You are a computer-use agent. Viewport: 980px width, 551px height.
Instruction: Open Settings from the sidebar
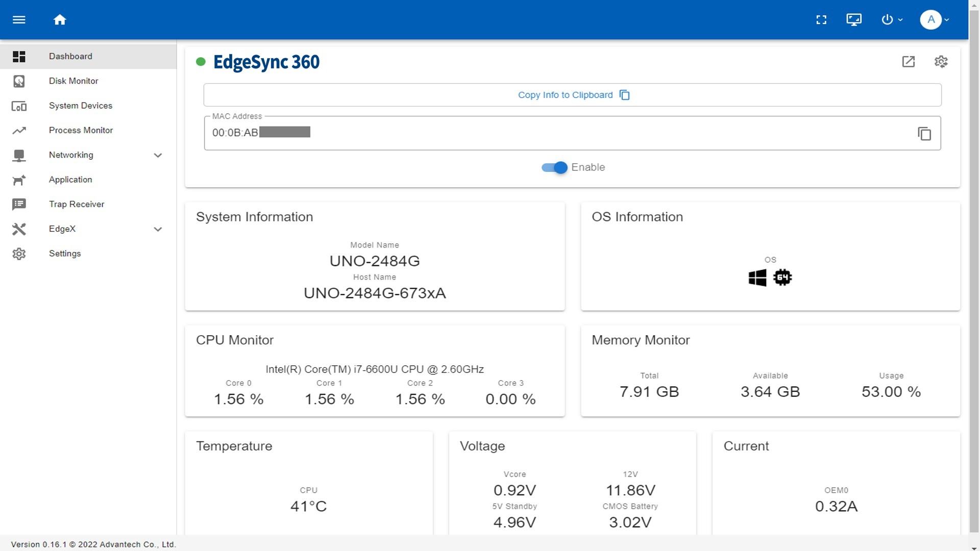(x=65, y=254)
